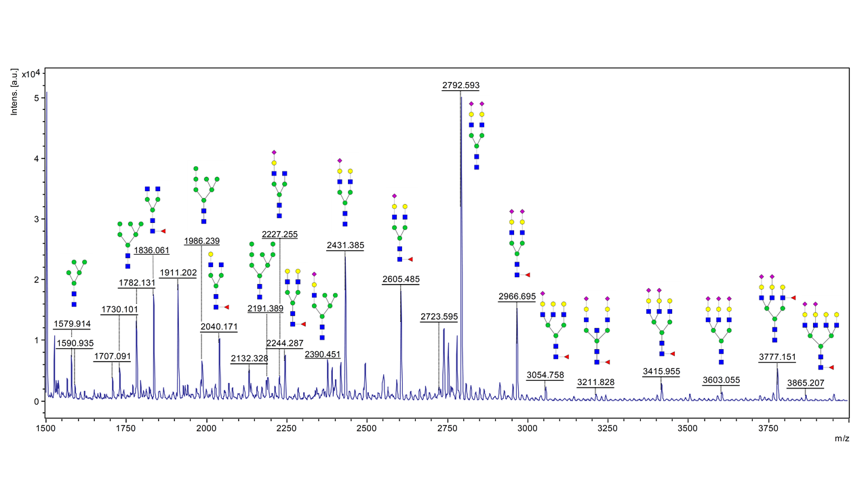The height and width of the screenshot is (488, 868).
Task: Click the 2792.593 peak label
Action: tap(460, 85)
